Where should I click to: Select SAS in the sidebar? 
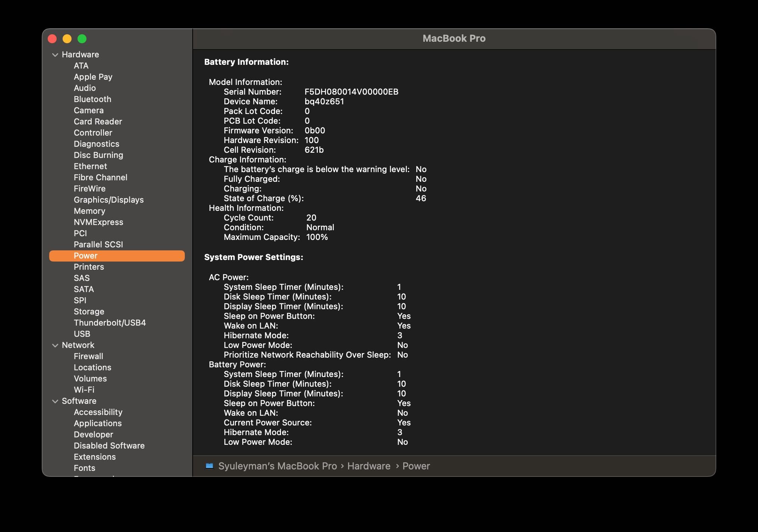tap(82, 278)
